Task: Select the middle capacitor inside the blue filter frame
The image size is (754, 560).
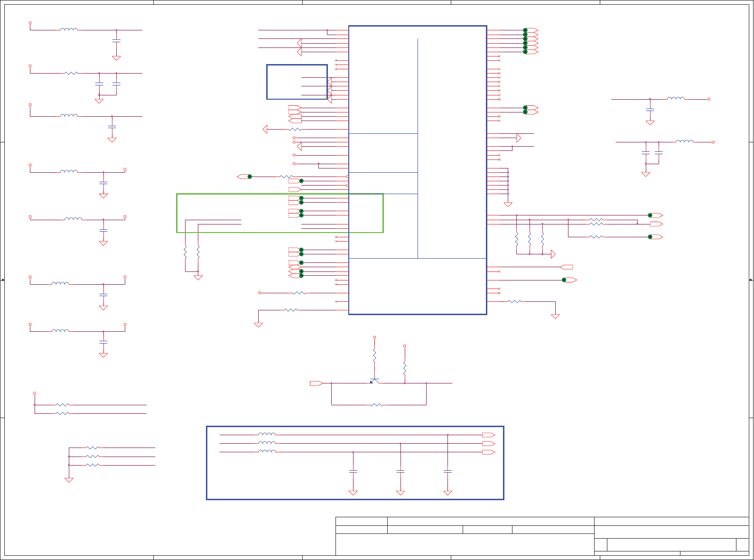Action: pos(400,471)
